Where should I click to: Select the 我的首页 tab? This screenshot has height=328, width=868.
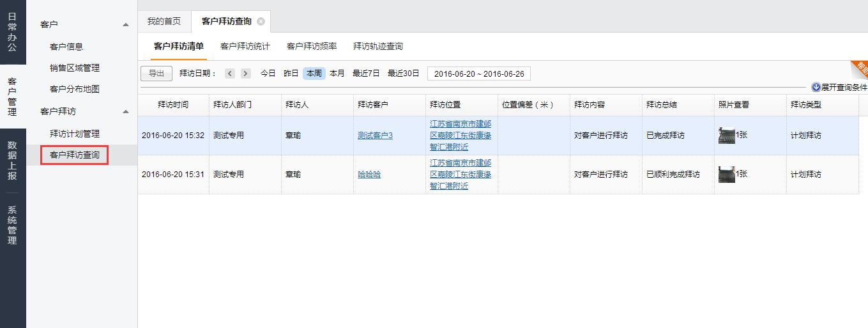[164, 21]
